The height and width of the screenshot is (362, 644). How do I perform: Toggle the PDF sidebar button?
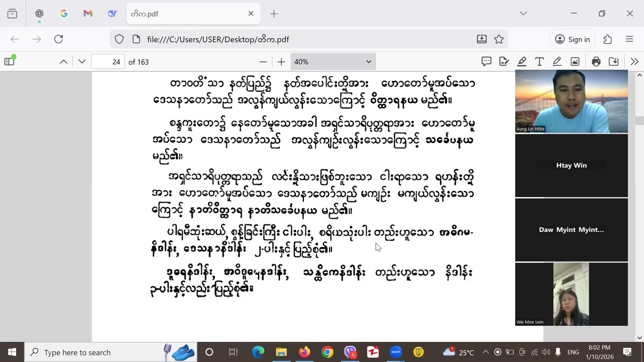tap(10, 61)
